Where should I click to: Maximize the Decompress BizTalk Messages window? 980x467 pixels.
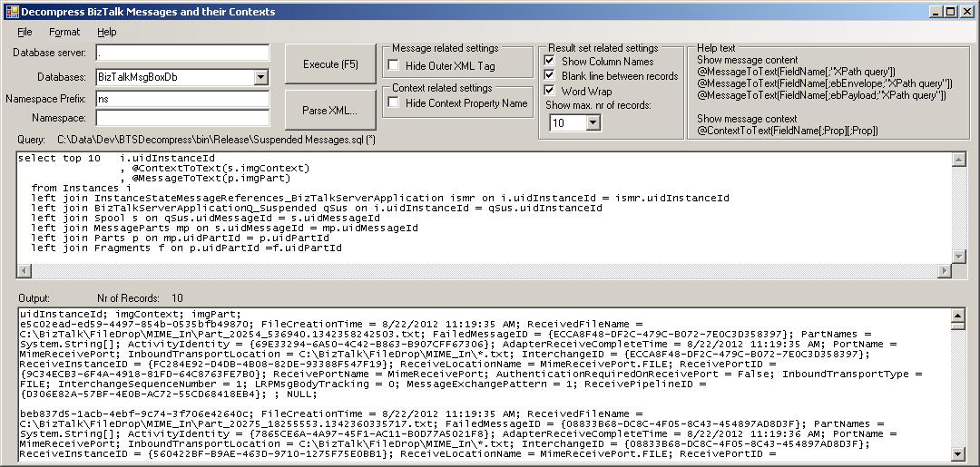950,11
